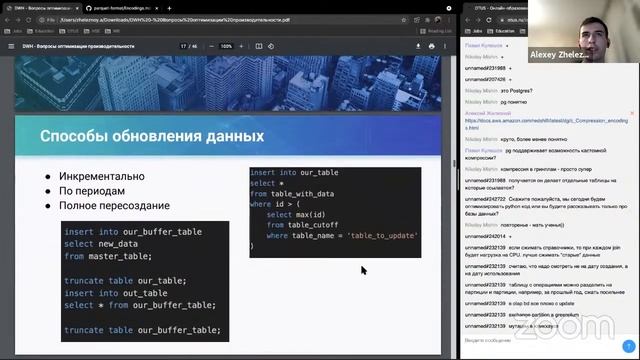Click the 'Инкрементально' bullet
Screen dimensions: 640x360
pyautogui.click(x=102, y=176)
